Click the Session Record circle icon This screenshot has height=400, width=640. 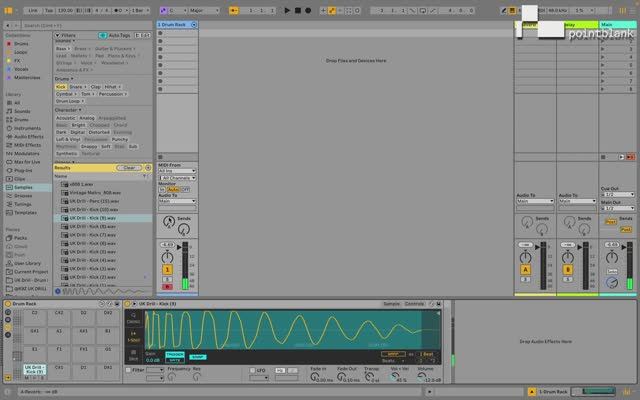click(x=357, y=11)
